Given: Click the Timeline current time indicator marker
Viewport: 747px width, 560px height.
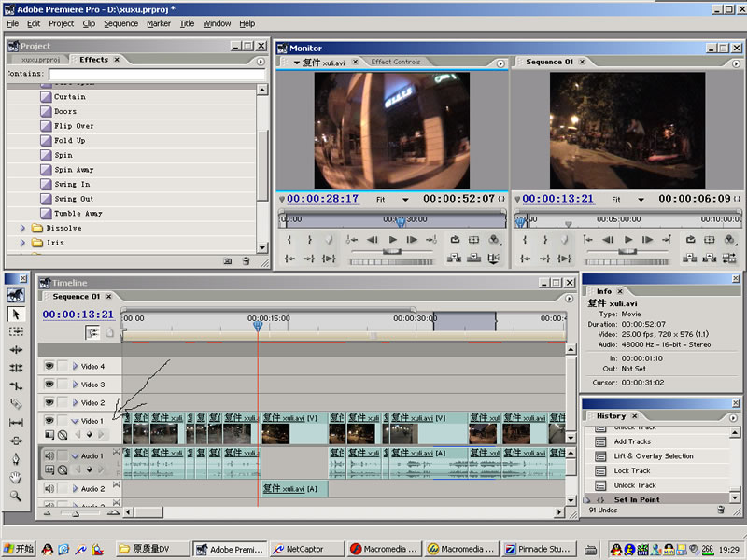Looking at the screenshot, I should 258,326.
